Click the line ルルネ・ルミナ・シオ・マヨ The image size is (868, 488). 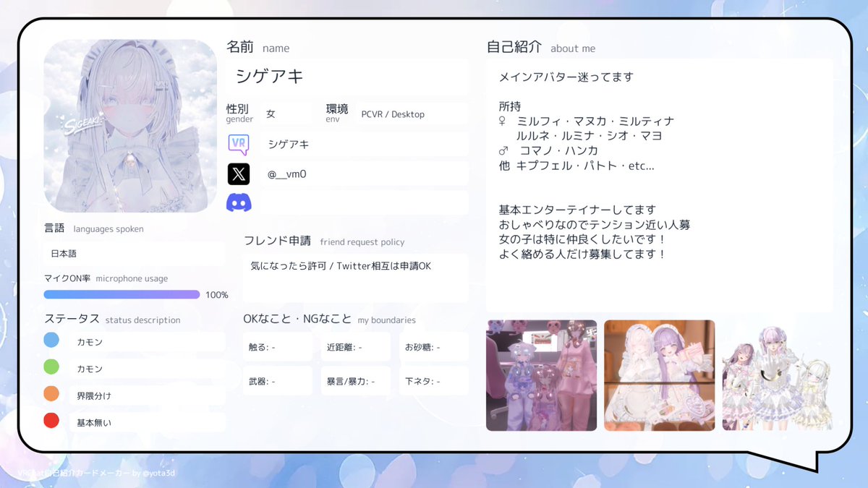coord(590,136)
